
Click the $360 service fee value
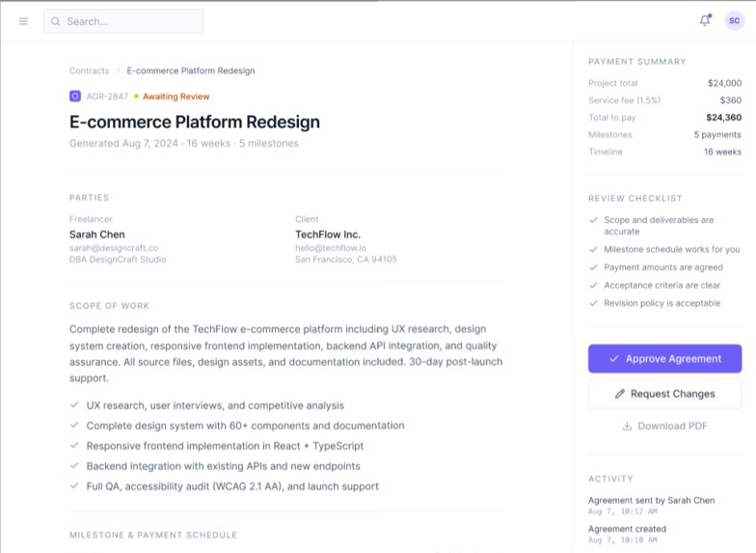point(731,100)
